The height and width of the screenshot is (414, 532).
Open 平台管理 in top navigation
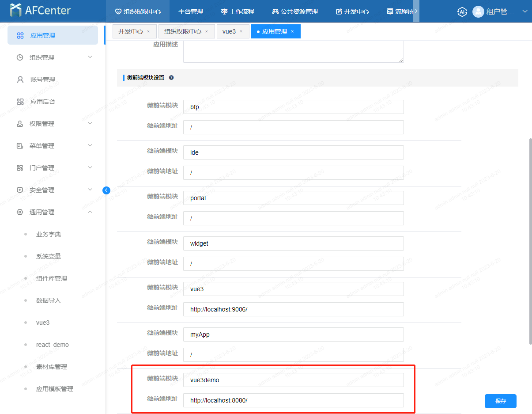tap(191, 11)
